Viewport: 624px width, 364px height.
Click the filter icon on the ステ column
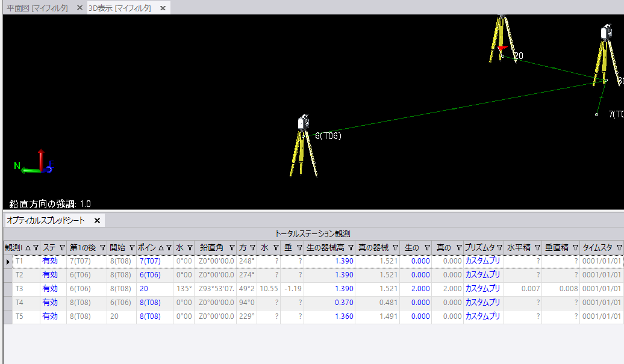62,247
